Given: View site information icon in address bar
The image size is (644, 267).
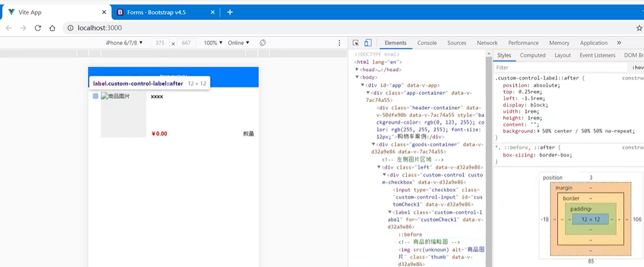Looking at the screenshot, I should coord(70,28).
